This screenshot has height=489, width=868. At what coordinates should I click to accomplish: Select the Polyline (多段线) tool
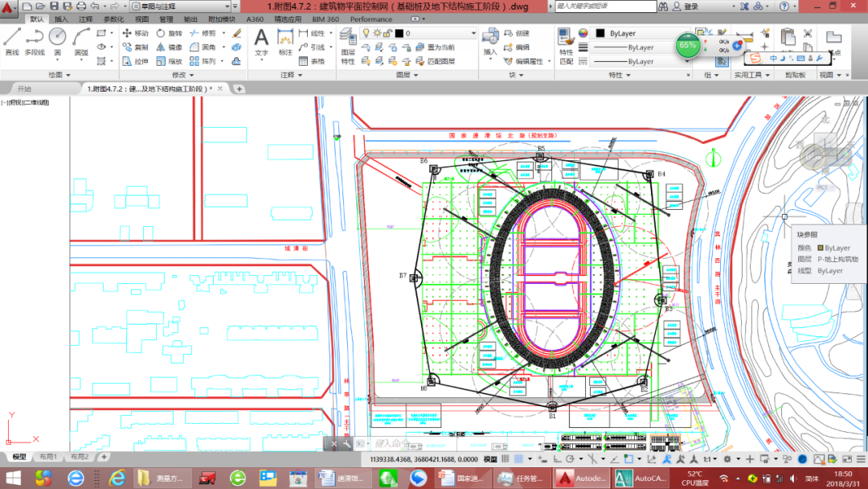(x=35, y=42)
